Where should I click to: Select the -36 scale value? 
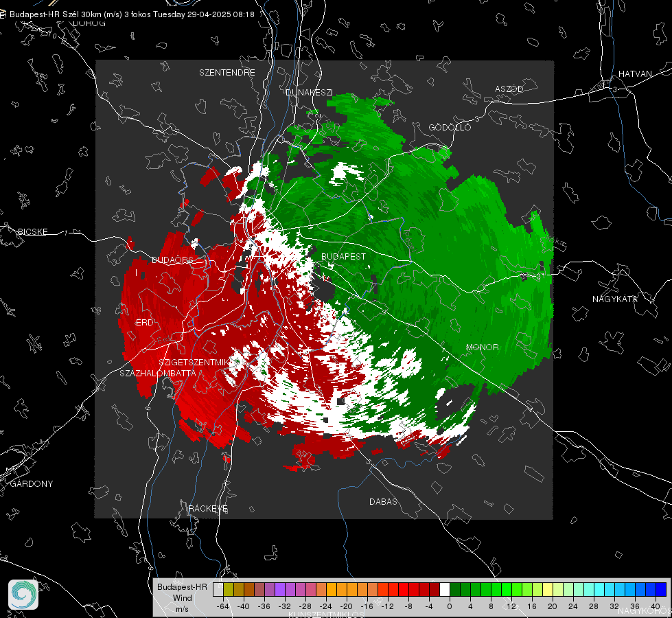click(264, 606)
